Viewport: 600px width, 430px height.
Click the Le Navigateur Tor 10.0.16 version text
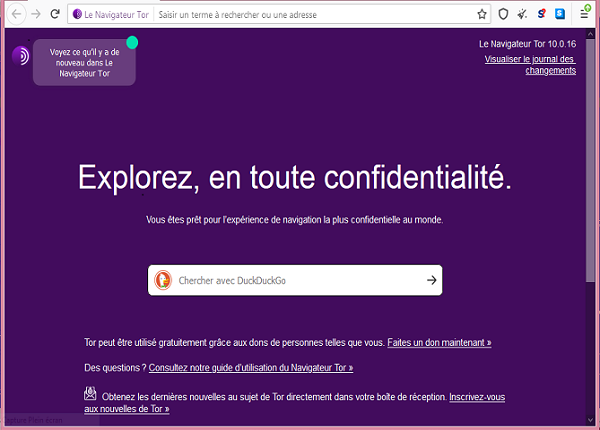527,44
